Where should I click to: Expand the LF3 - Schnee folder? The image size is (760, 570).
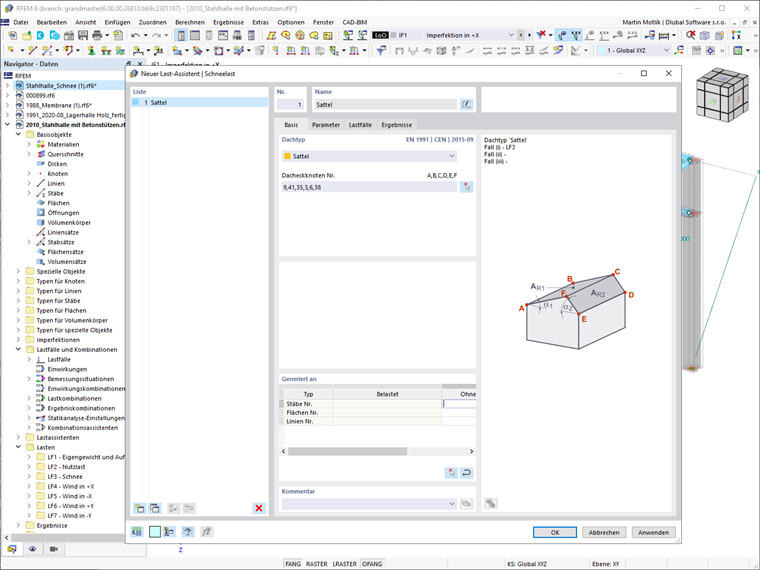pyautogui.click(x=29, y=476)
